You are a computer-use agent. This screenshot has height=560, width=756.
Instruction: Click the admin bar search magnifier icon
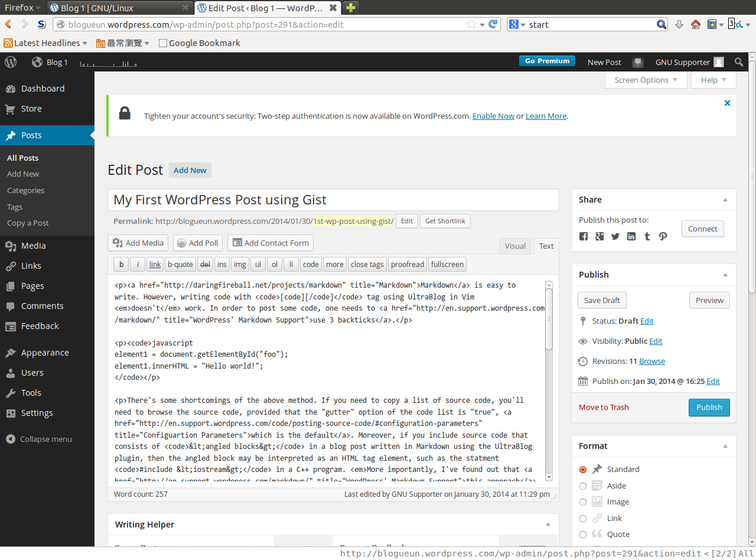click(x=739, y=62)
